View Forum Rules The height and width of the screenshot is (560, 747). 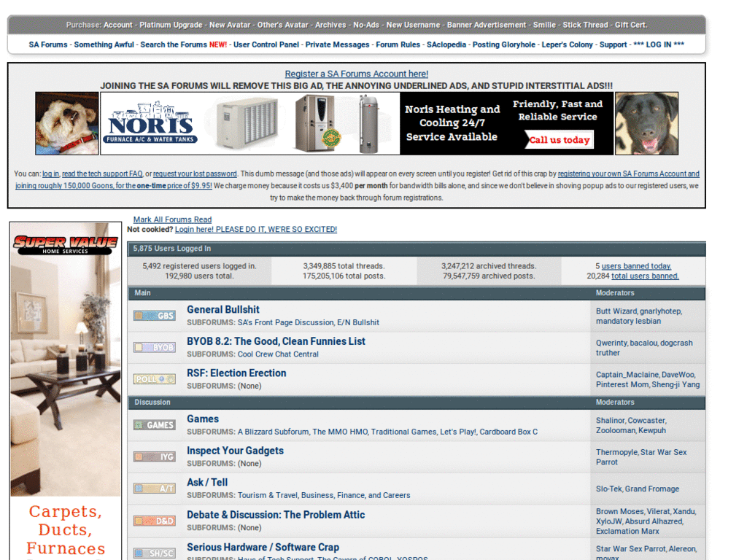coord(398,44)
